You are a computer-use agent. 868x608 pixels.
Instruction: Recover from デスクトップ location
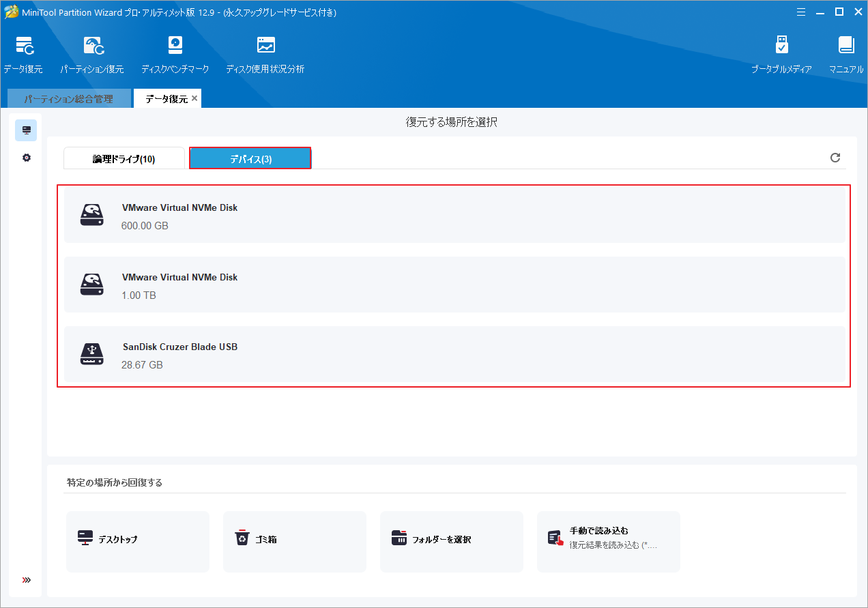pos(138,542)
